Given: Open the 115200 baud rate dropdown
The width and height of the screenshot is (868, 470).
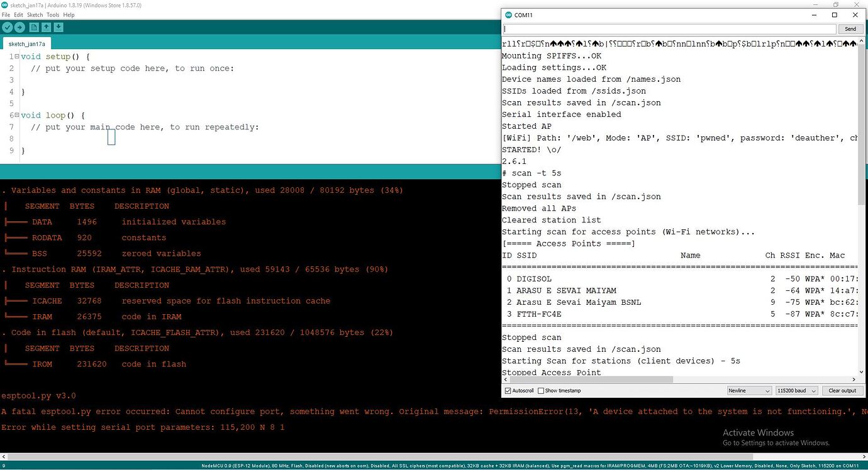Looking at the screenshot, I should click(796, 390).
